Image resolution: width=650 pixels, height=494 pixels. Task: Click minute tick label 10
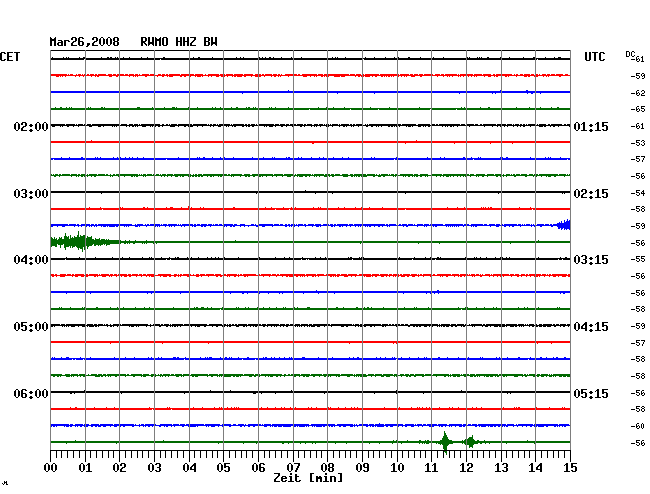(x=397, y=467)
